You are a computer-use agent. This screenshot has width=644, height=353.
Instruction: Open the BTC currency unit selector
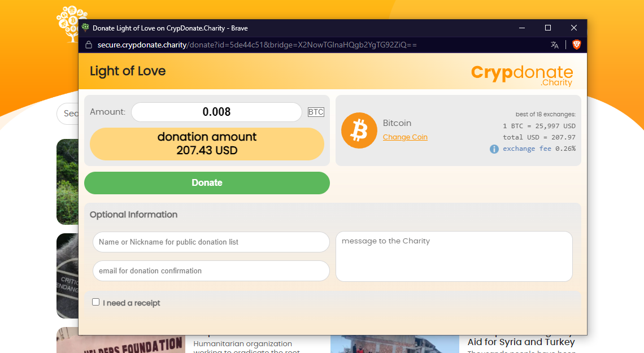(316, 112)
